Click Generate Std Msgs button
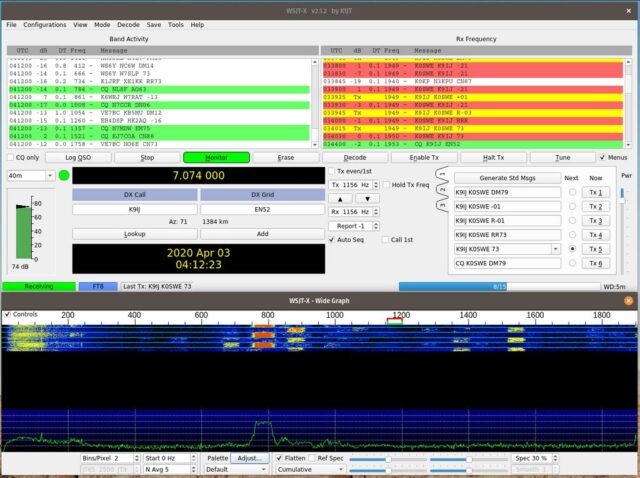This screenshot has height=478, width=640. [x=507, y=178]
